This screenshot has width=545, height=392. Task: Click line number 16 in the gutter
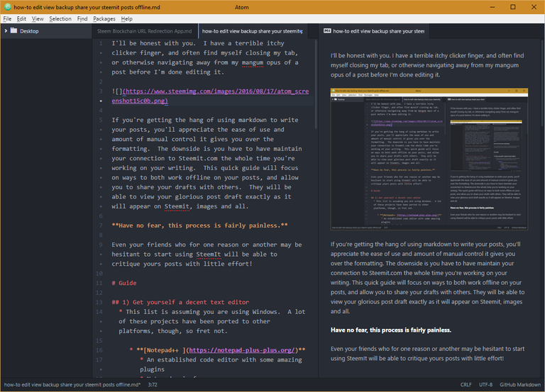[99, 350]
